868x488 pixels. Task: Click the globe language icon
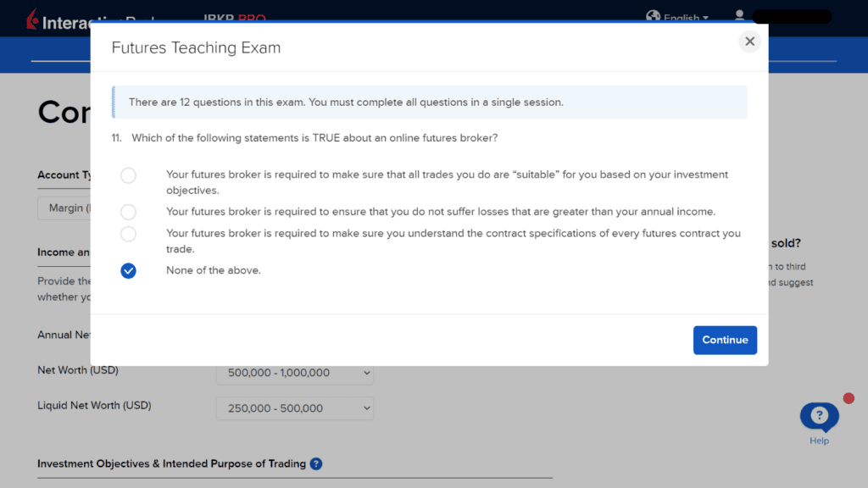point(653,16)
